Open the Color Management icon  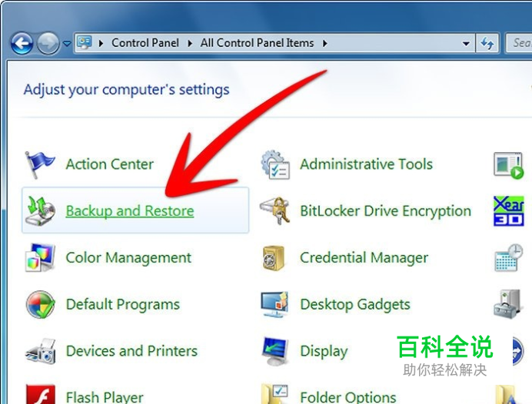tap(41, 257)
